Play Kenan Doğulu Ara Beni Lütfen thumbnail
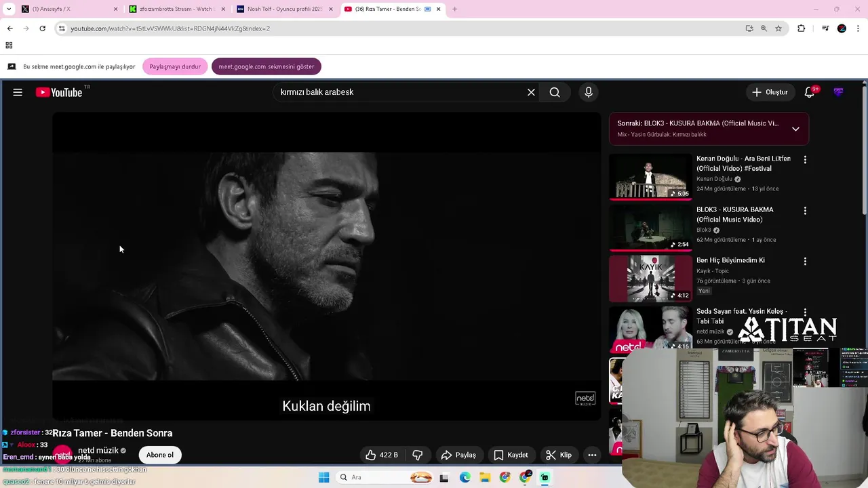The image size is (868, 488). point(650,176)
